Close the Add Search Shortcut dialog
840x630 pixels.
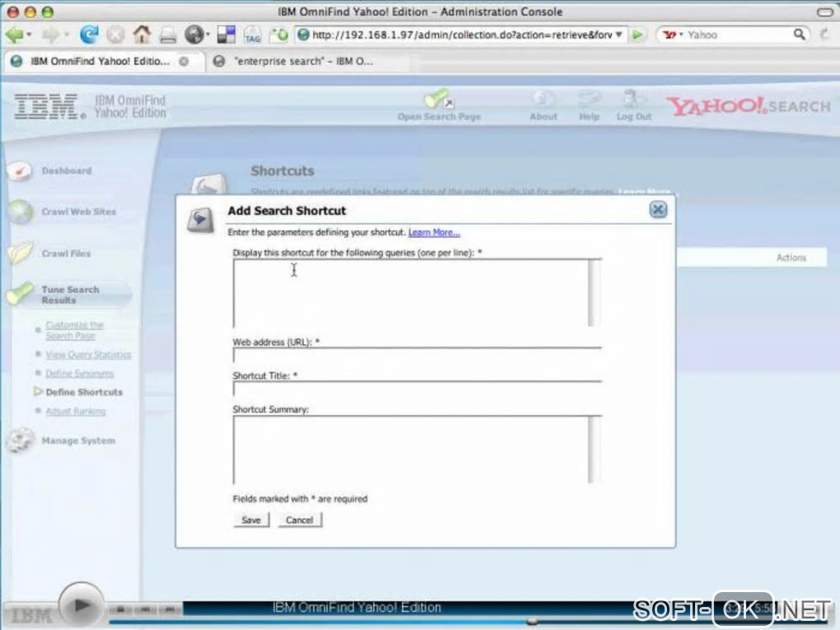point(658,209)
